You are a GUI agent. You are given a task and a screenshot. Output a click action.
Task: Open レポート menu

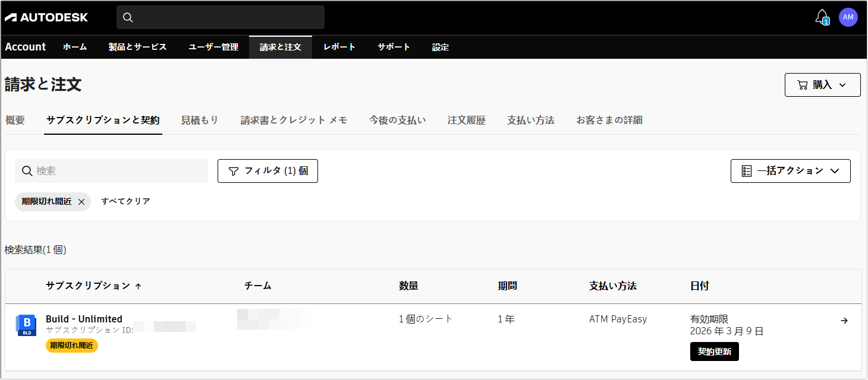[339, 47]
